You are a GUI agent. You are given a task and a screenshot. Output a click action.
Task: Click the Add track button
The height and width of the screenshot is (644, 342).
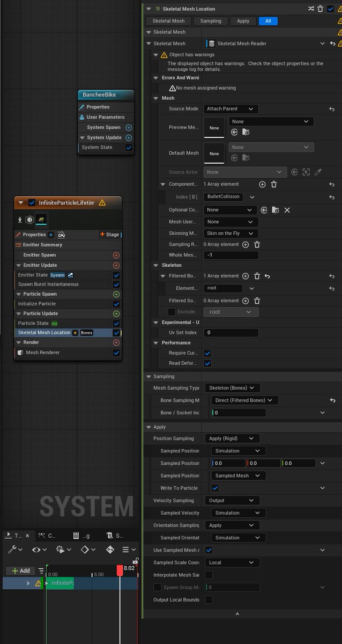coord(20,570)
